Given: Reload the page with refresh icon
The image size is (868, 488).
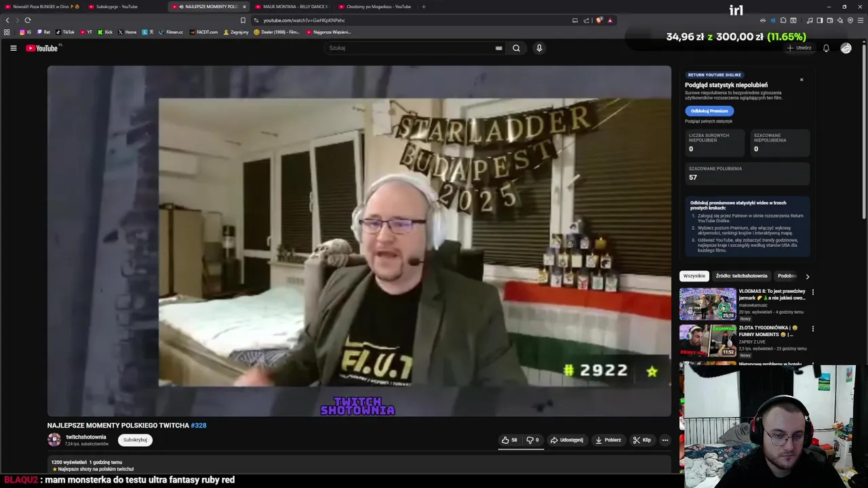Looking at the screenshot, I should tap(28, 20).
